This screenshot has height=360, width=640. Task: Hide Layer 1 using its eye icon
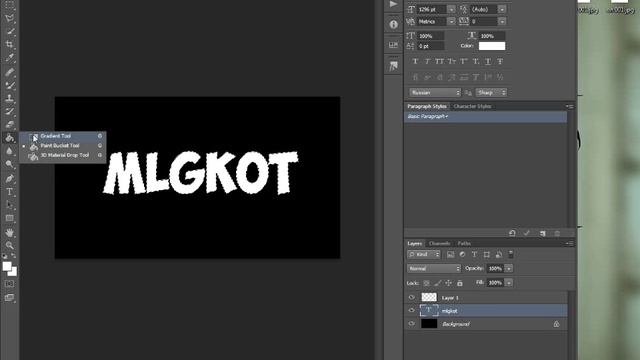[x=411, y=297]
